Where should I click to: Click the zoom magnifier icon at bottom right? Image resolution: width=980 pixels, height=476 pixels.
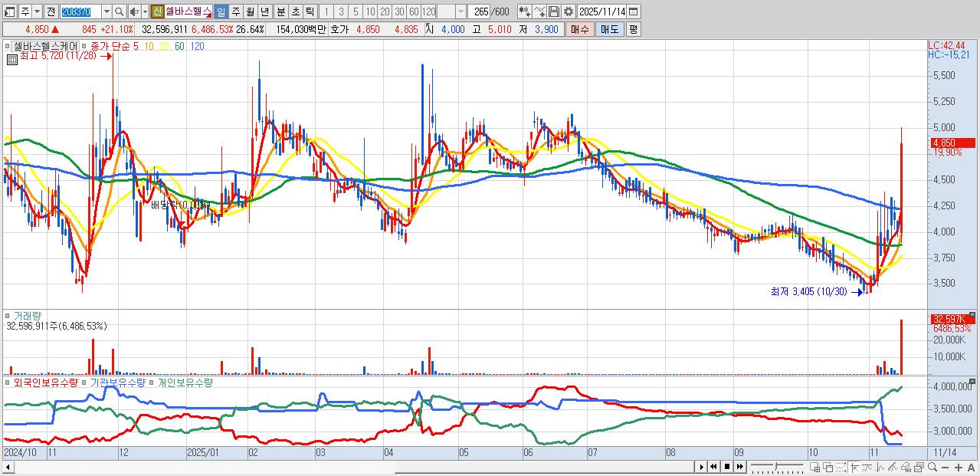tap(932, 467)
